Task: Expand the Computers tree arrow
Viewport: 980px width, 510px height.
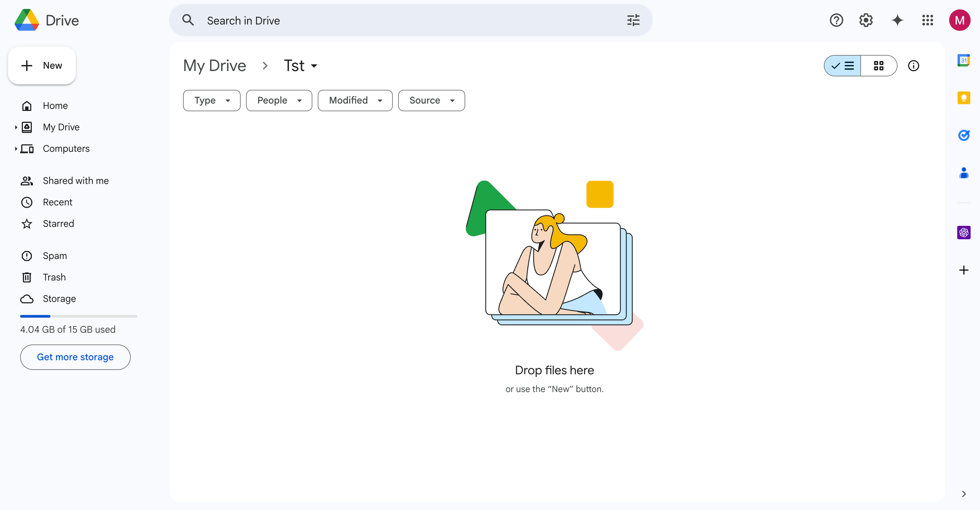Action: click(x=16, y=149)
